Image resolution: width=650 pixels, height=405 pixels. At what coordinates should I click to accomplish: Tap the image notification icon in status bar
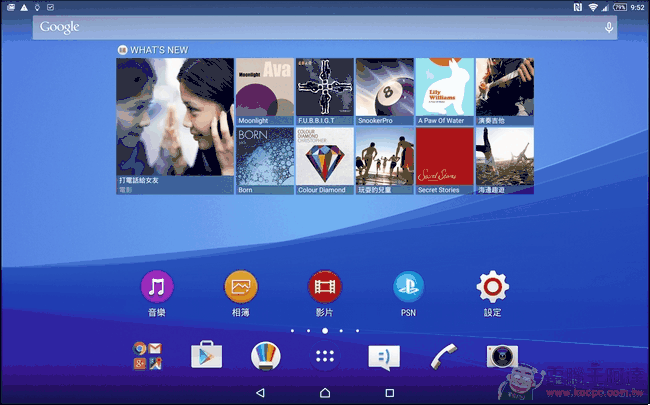11,7
